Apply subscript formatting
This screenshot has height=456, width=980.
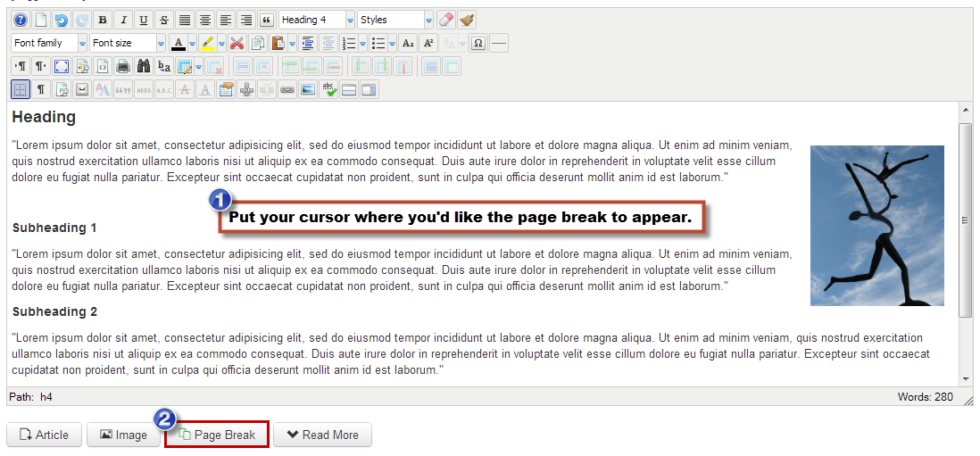408,44
